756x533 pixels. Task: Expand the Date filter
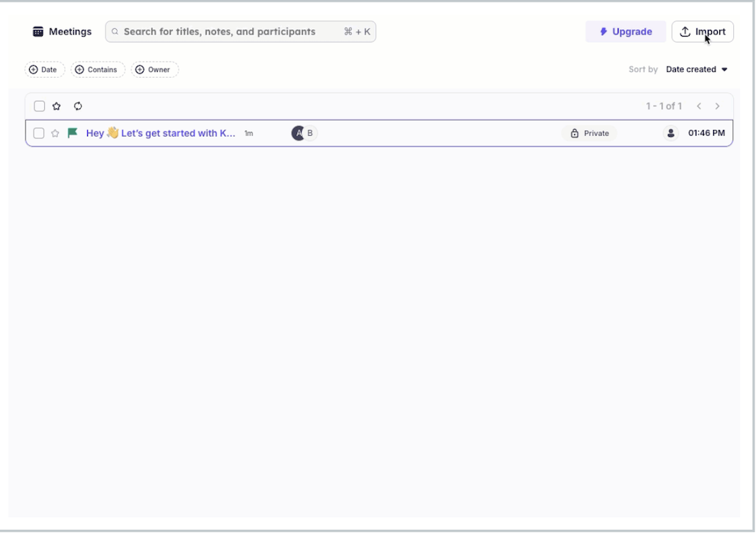44,69
